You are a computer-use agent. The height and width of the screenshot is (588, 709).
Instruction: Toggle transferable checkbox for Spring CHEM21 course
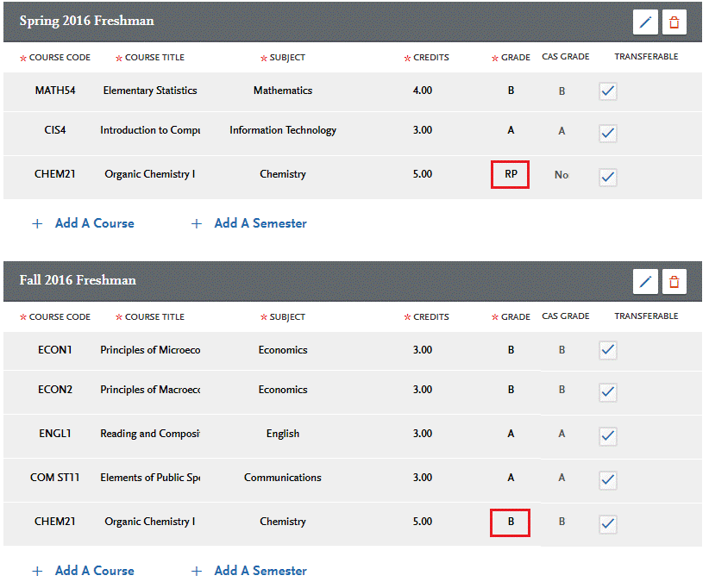tap(608, 177)
